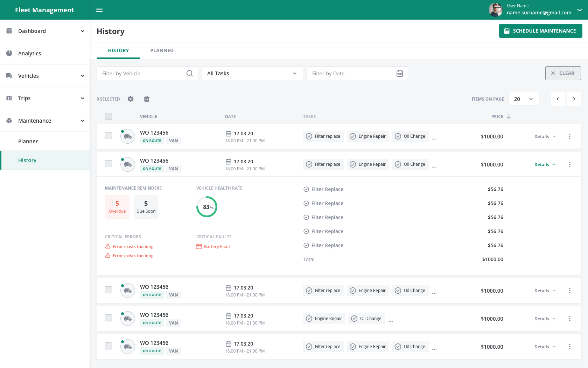Click the hamburger menu icon in header
Image resolution: width=588 pixels, height=368 pixels.
(99, 10)
